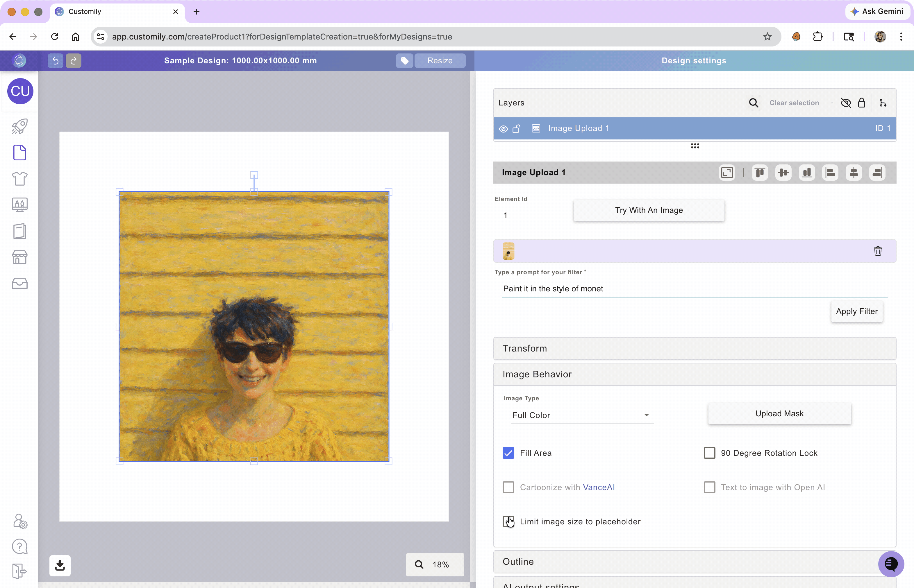Click the redo arrow button
The image size is (914, 588).
(73, 61)
